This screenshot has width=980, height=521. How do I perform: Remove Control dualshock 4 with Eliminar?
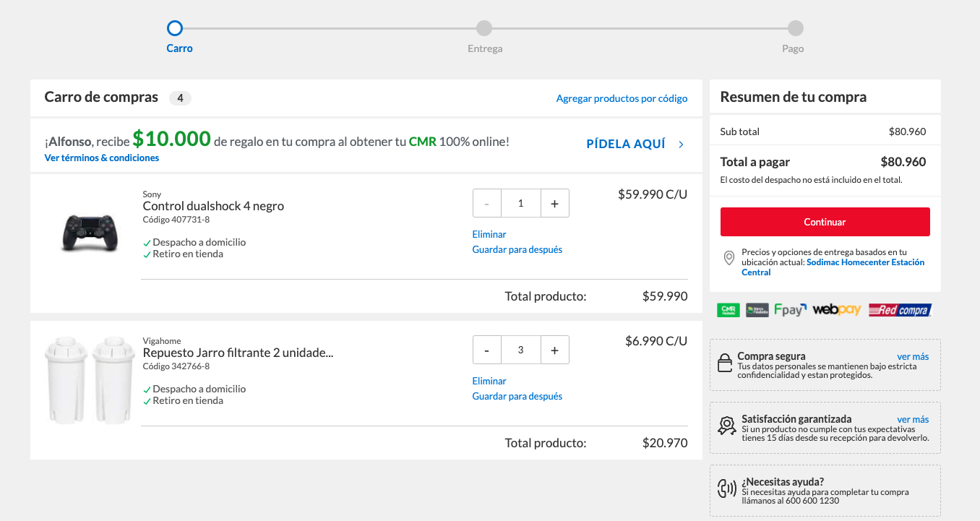pyautogui.click(x=489, y=234)
